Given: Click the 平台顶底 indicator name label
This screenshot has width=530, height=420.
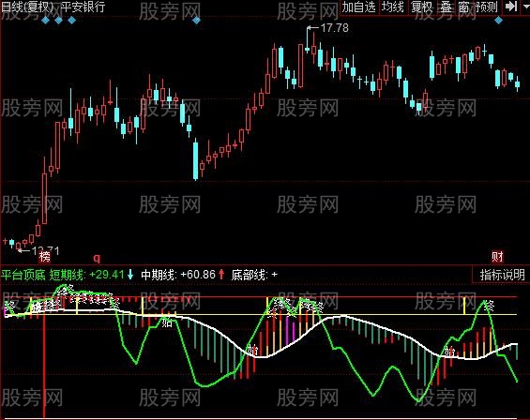Looking at the screenshot, I should coord(23,275).
